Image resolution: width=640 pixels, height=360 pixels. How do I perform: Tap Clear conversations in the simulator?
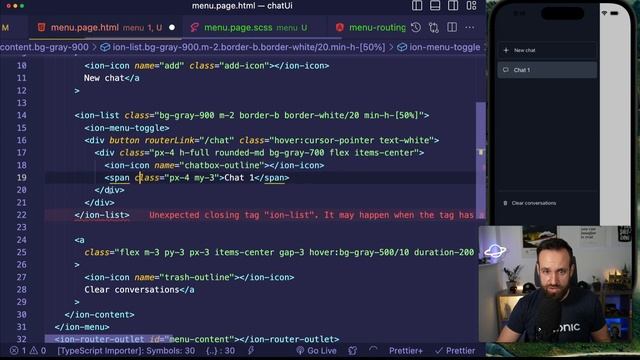[x=533, y=203]
